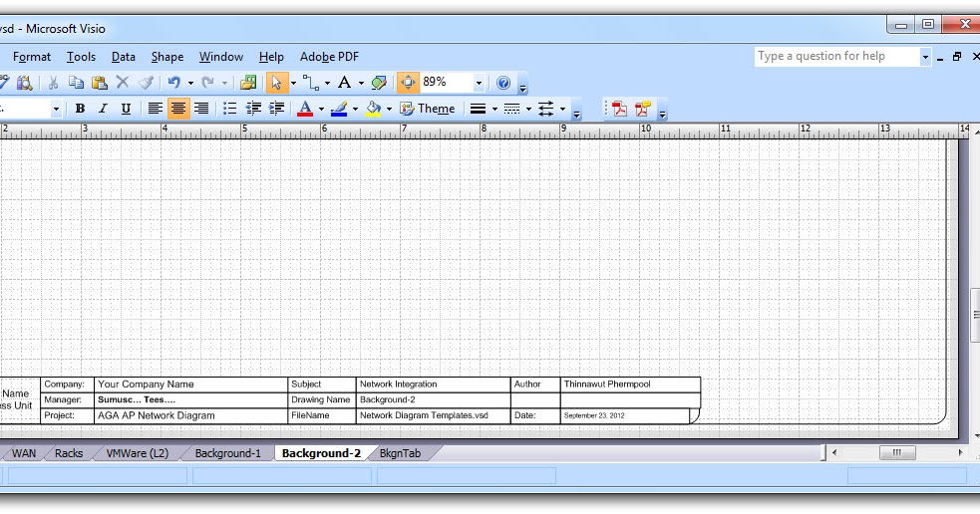The height and width of the screenshot is (514, 980).
Task: Increase text indent
Action: 276,109
